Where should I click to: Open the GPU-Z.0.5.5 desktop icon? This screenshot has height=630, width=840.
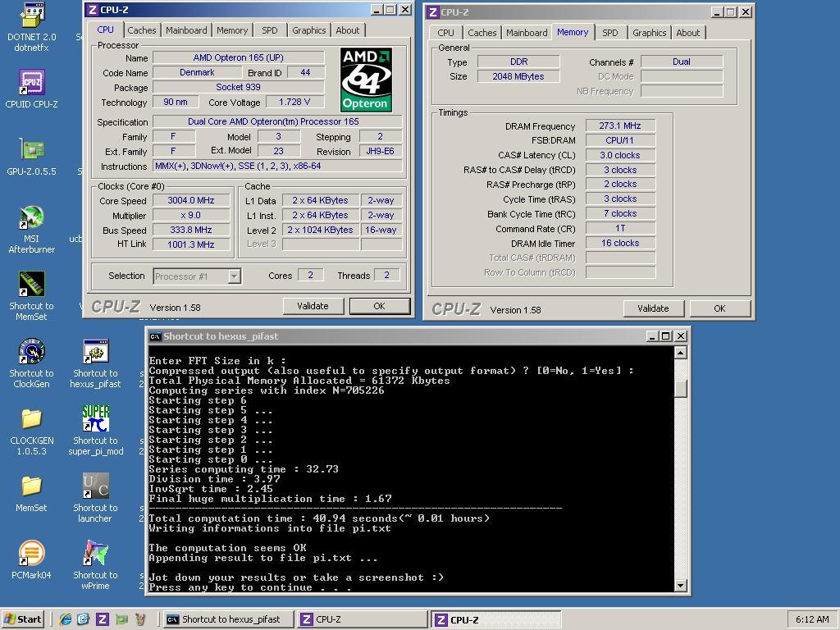pos(32,157)
